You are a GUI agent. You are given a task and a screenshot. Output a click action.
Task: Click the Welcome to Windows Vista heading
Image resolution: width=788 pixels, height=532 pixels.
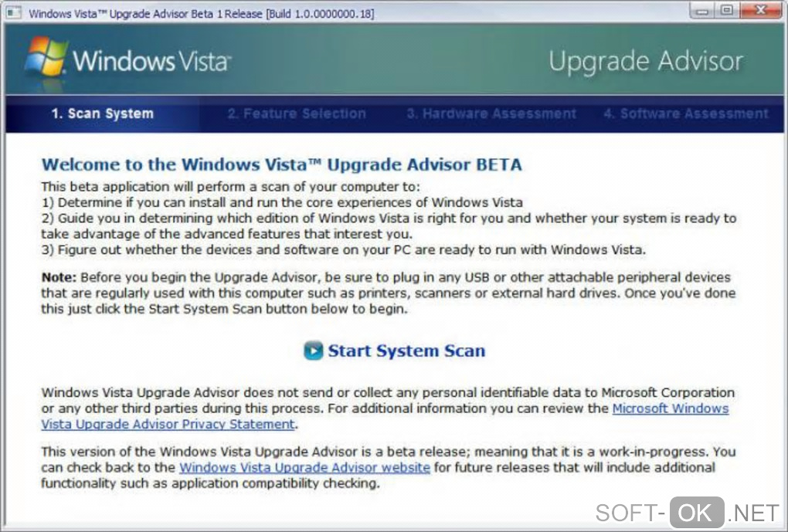[281, 164]
